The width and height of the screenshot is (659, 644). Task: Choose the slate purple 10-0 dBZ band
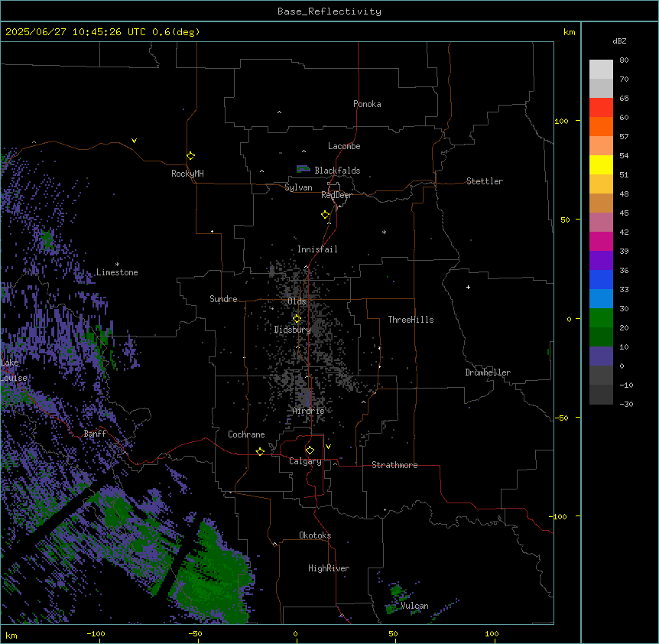601,356
